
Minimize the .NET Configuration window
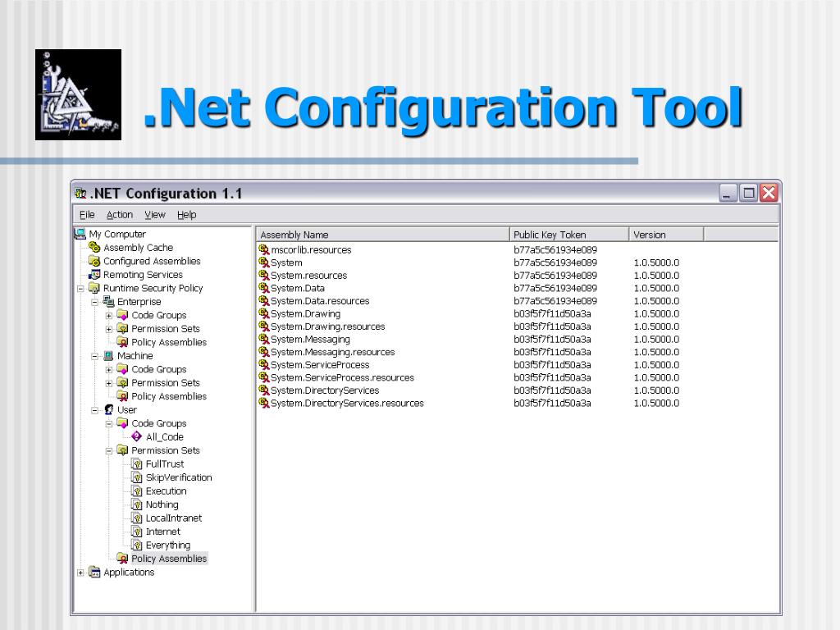pyautogui.click(x=728, y=193)
